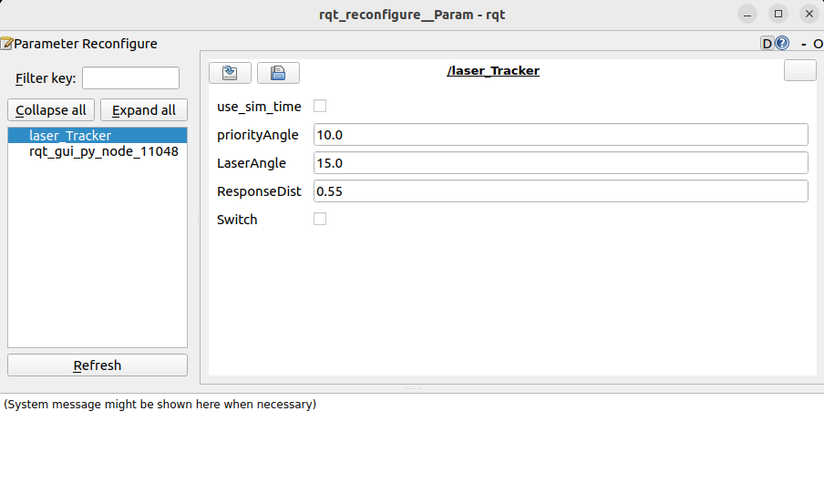Focus the priorityAngle value field
This screenshot has width=824, height=504.
point(561,135)
